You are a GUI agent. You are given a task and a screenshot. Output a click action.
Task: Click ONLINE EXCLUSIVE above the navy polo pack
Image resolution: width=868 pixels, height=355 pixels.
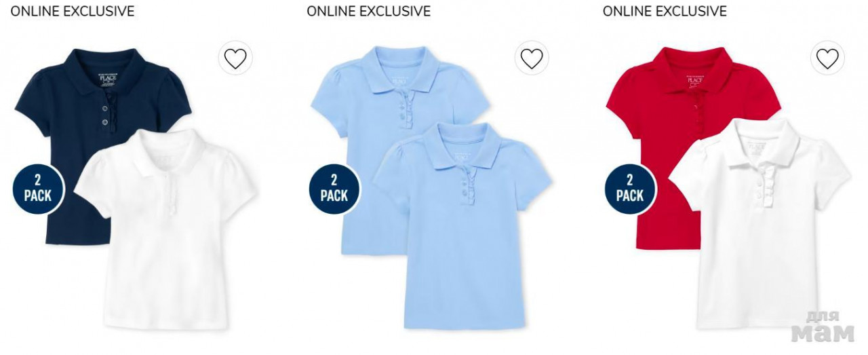click(x=72, y=11)
